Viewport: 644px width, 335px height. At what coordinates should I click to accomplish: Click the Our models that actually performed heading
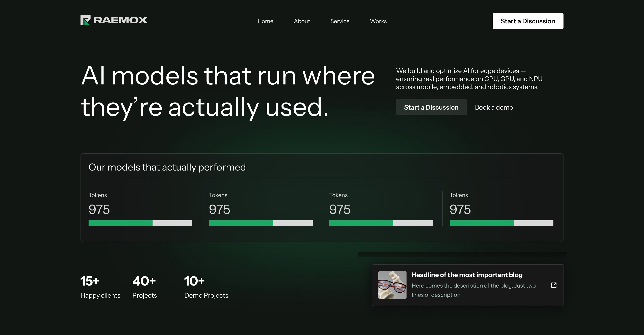(167, 167)
